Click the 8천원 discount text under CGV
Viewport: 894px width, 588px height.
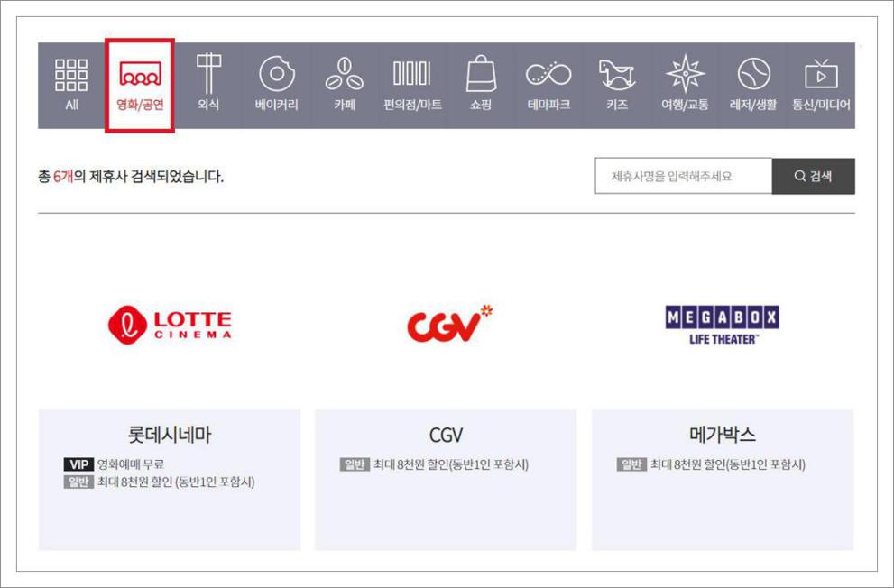451,464
